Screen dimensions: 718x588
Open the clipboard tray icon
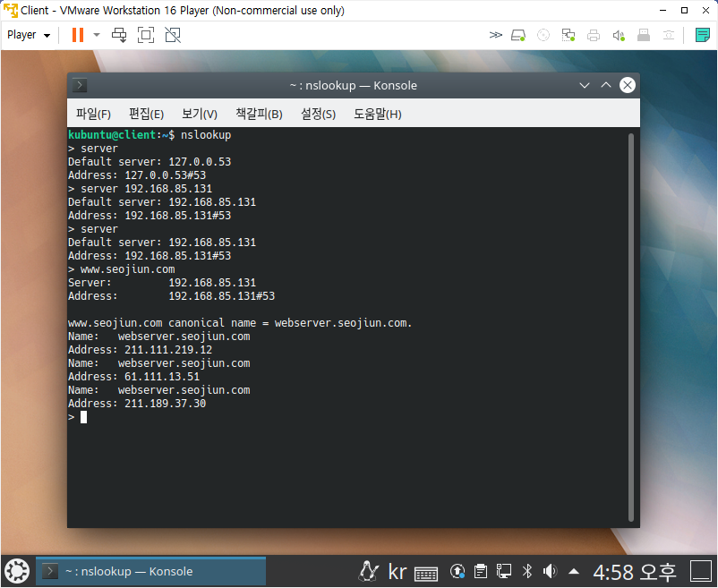point(481,571)
